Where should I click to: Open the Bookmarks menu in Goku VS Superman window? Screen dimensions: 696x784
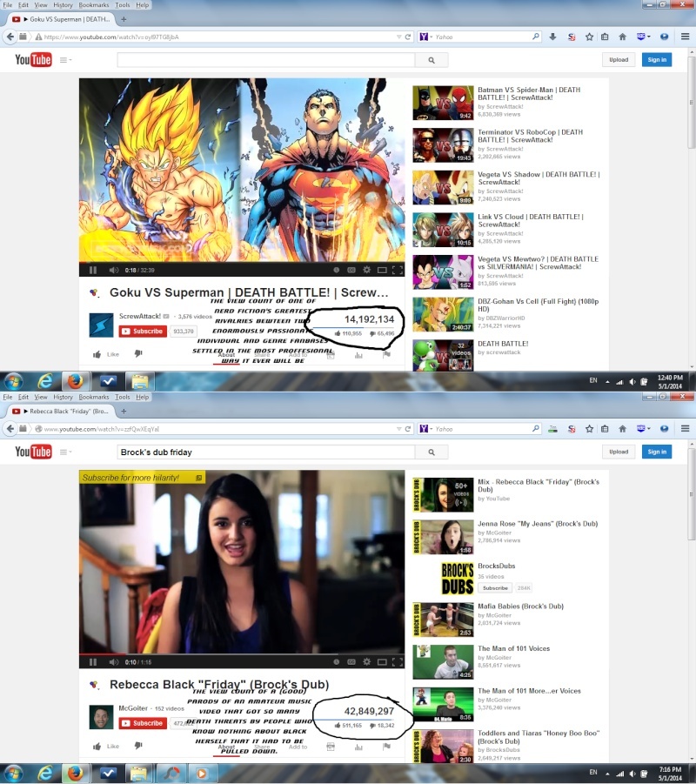(93, 5)
